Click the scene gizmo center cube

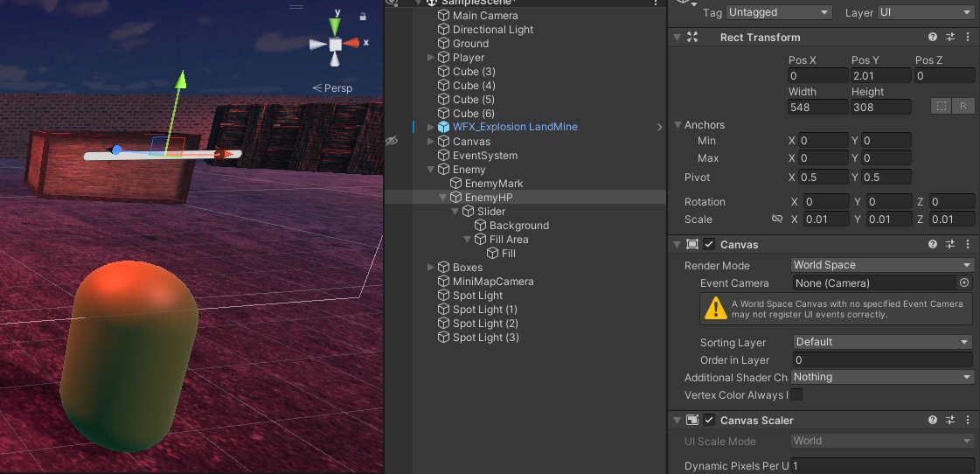pos(336,45)
